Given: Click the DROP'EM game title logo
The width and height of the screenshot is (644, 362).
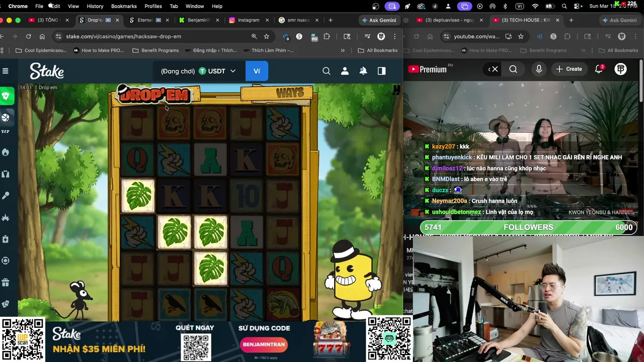Looking at the screenshot, I should coord(154,95).
